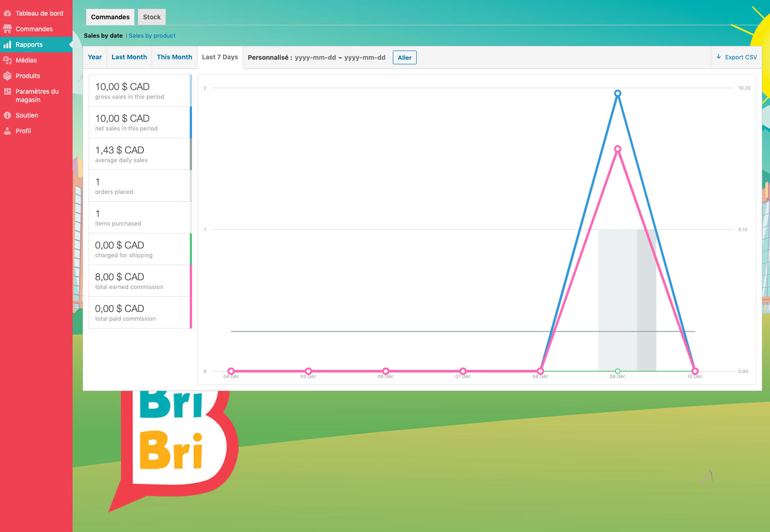770x532 pixels.
Task: Click the grey bar above 09 Déc
Action: point(627,300)
